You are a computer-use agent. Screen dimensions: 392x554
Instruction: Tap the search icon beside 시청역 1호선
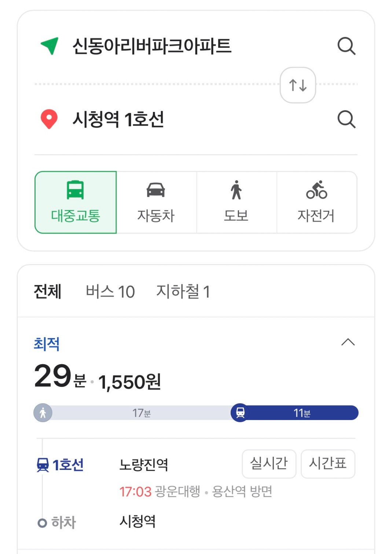tap(347, 119)
